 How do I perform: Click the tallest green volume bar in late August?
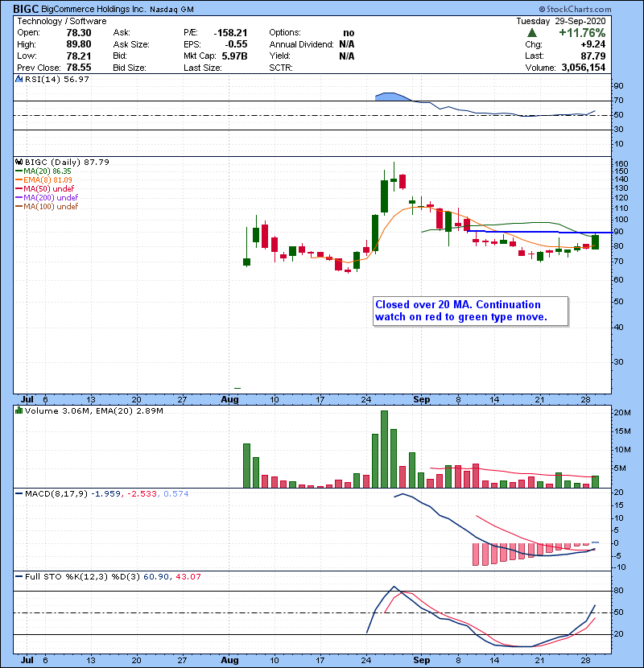pyautogui.click(x=384, y=449)
